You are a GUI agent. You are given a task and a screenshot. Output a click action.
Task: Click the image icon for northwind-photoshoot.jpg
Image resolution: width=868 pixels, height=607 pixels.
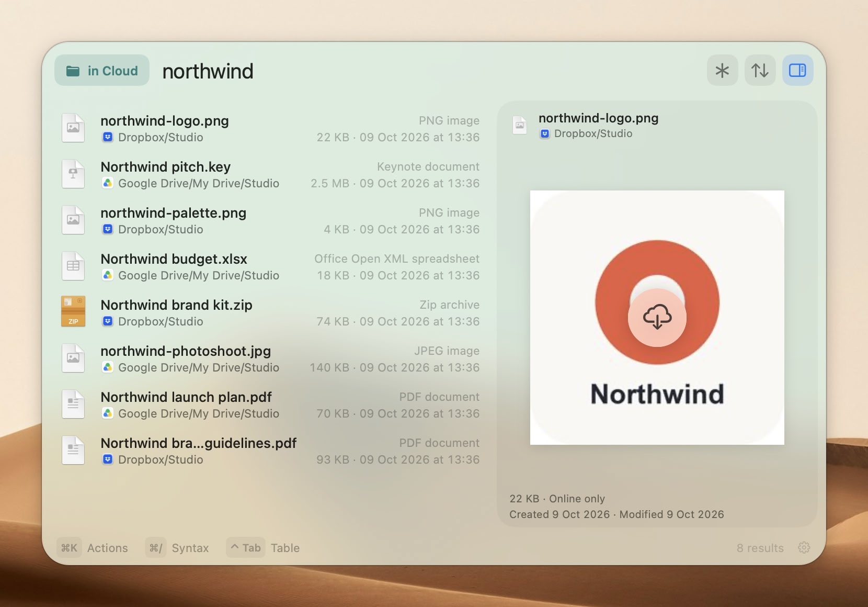click(x=73, y=358)
